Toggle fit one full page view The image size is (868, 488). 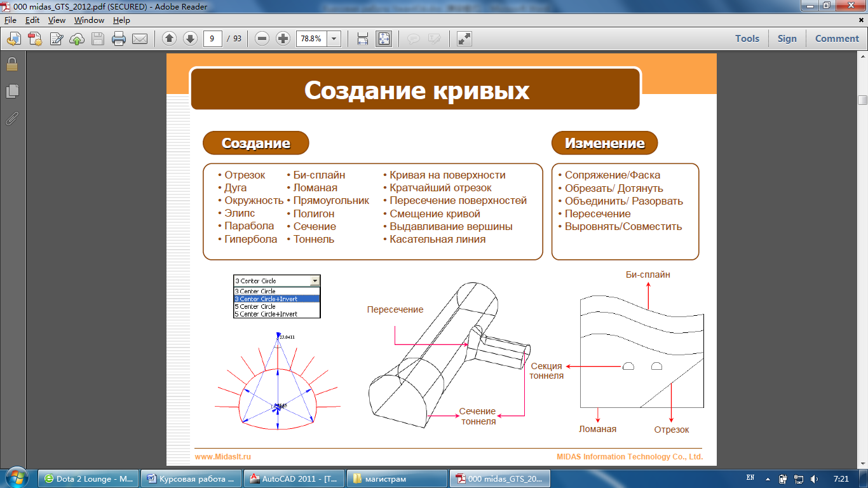pyautogui.click(x=384, y=39)
